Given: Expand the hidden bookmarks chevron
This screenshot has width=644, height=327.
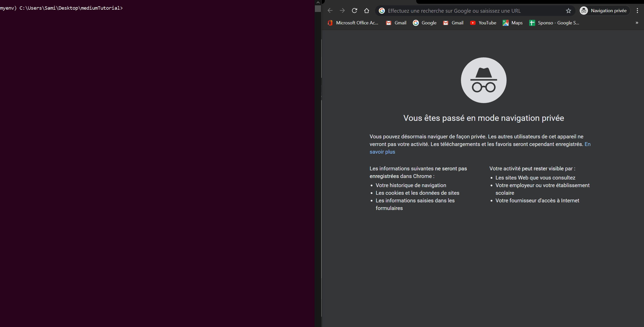Looking at the screenshot, I should click(x=637, y=23).
